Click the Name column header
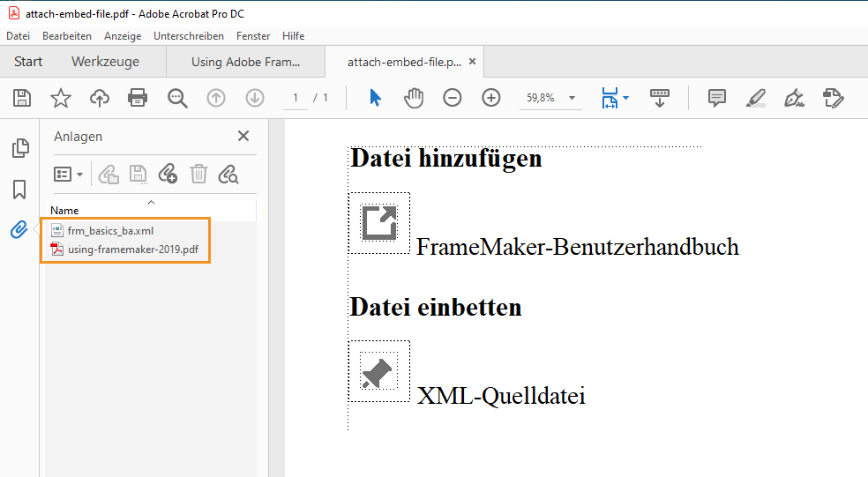The image size is (868, 477). pyautogui.click(x=64, y=211)
